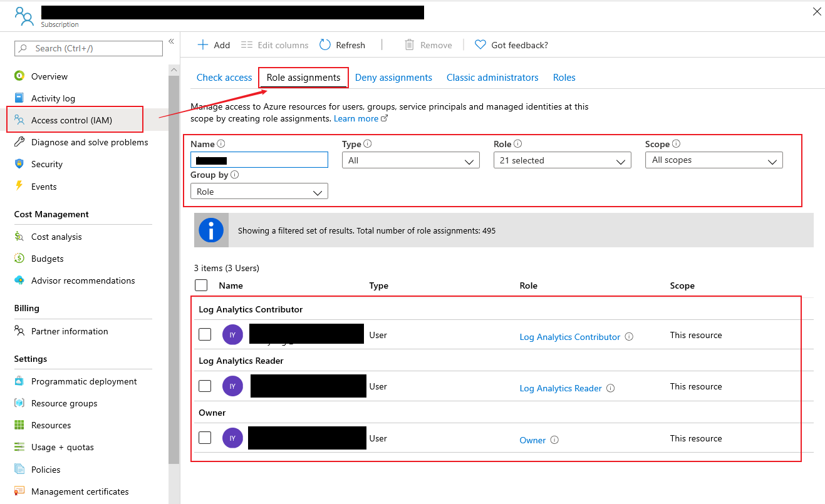Open the Role dropdown showing 21 selected

click(563, 160)
